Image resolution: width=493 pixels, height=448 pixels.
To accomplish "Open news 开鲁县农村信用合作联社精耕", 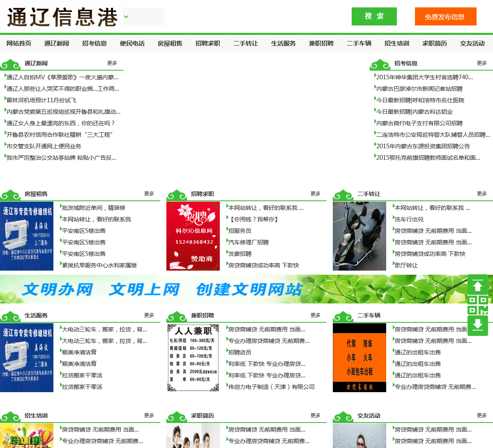I will 60,135.
